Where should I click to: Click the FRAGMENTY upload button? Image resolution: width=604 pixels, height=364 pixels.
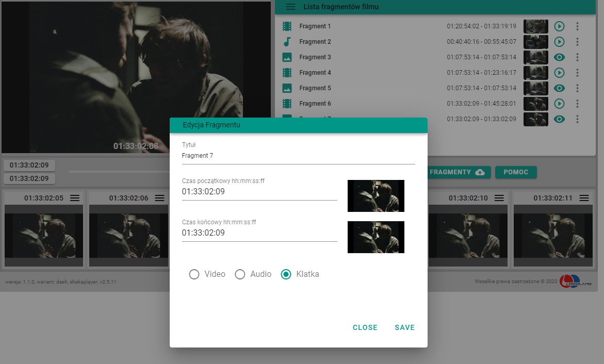coord(458,172)
